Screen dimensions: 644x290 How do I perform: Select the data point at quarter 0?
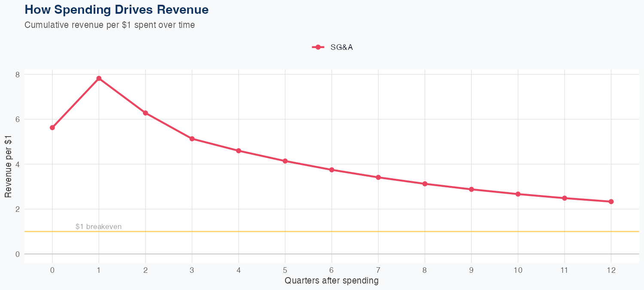(x=52, y=128)
